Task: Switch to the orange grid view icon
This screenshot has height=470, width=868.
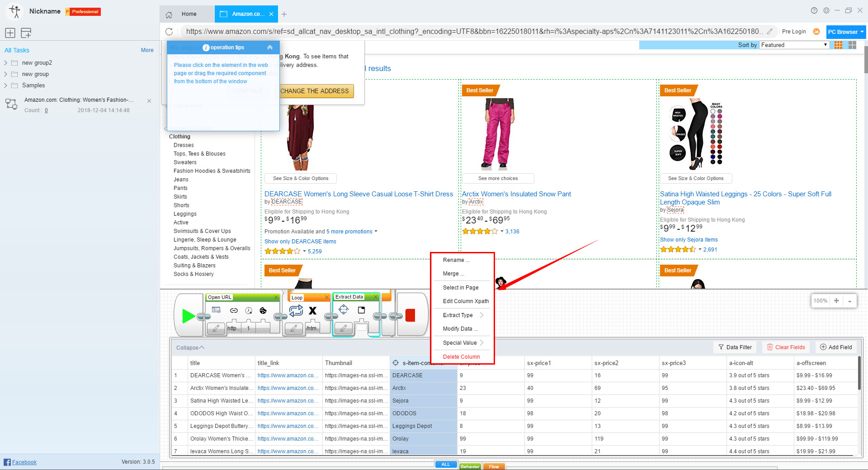Action: coord(839,45)
